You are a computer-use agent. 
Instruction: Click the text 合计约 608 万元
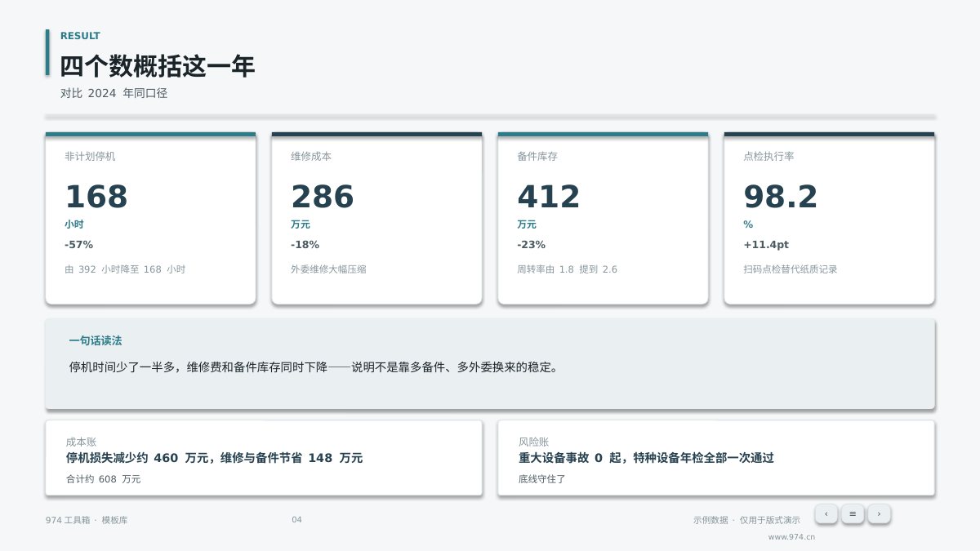pos(104,479)
